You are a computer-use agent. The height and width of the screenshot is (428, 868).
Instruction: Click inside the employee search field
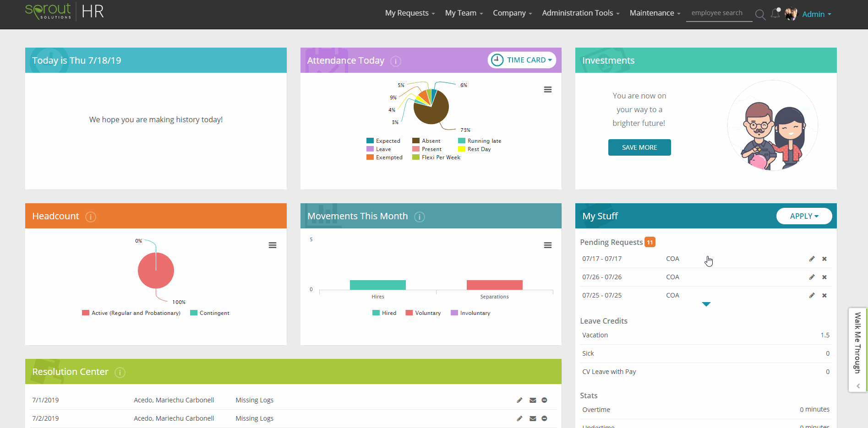pos(717,13)
